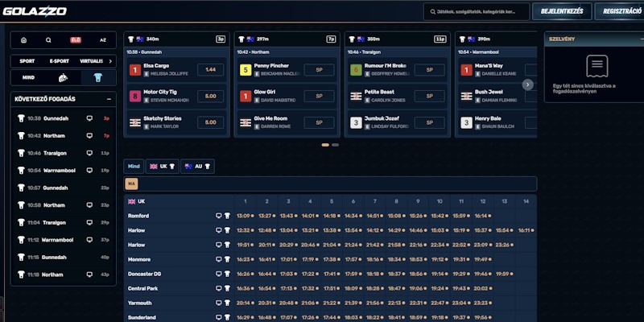
Task: Switch to E-Sport tab
Action: 59,61
